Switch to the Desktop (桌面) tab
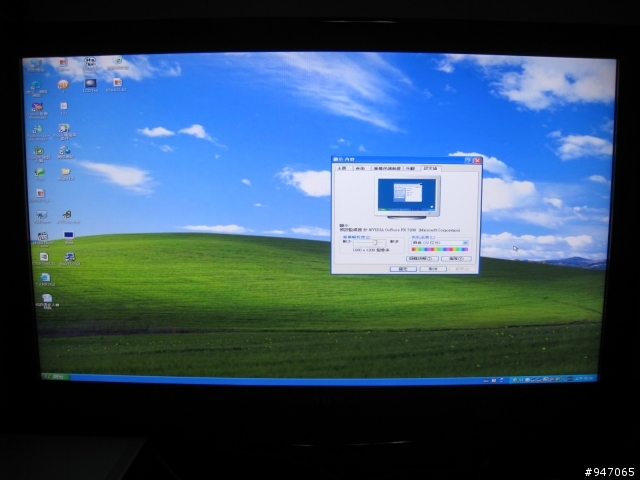The image size is (640, 480). (360, 169)
